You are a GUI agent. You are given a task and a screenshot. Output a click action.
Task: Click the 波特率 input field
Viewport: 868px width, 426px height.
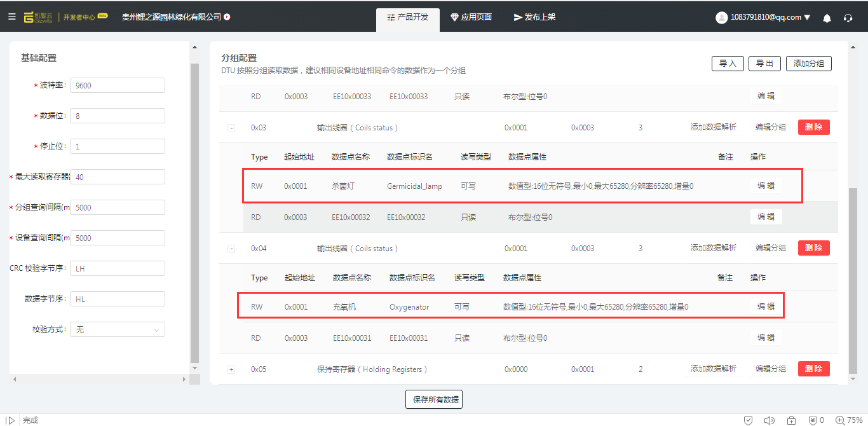[x=118, y=85]
